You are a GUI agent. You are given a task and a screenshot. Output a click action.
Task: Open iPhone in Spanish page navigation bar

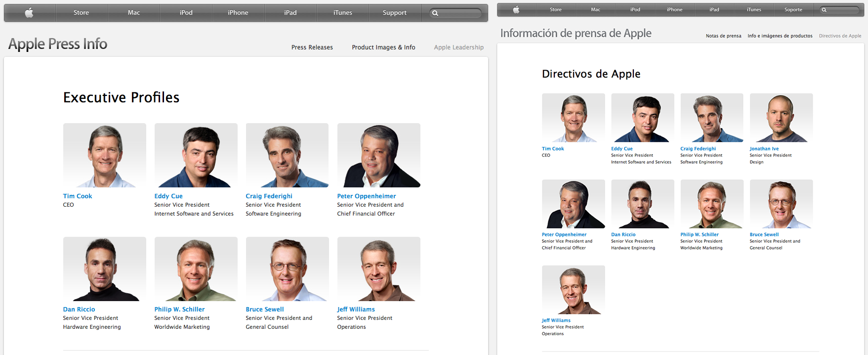(675, 9)
